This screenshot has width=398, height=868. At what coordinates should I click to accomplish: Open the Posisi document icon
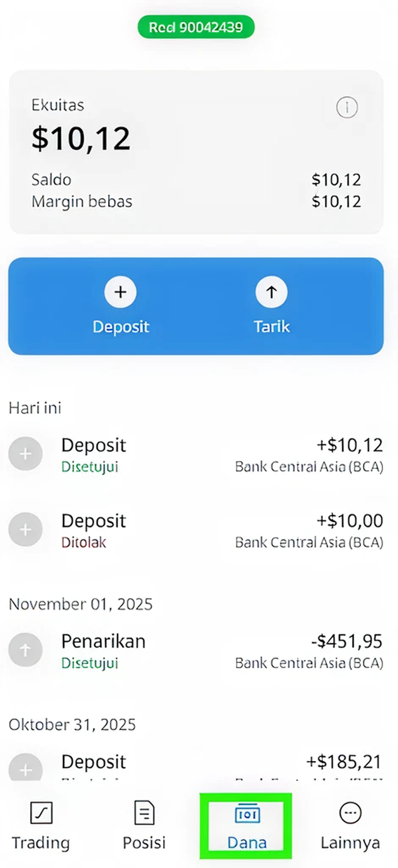tap(144, 813)
